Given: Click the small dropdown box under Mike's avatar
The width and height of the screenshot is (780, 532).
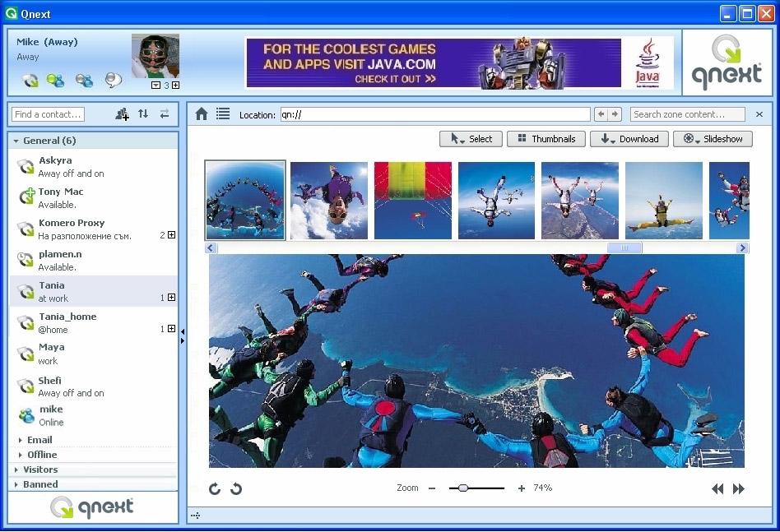Looking at the screenshot, I should point(156,85).
